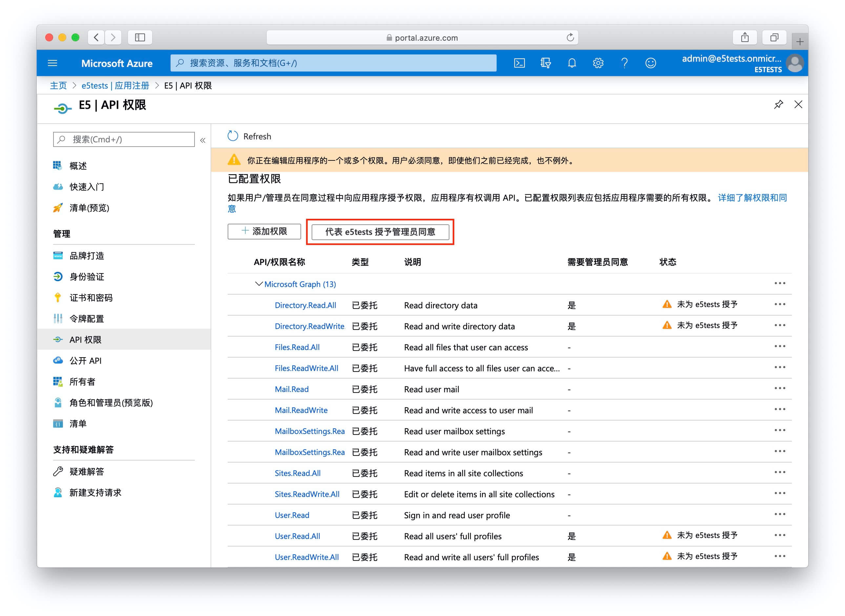Click the 令牌配置 icon
The width and height of the screenshot is (845, 616).
(x=58, y=318)
